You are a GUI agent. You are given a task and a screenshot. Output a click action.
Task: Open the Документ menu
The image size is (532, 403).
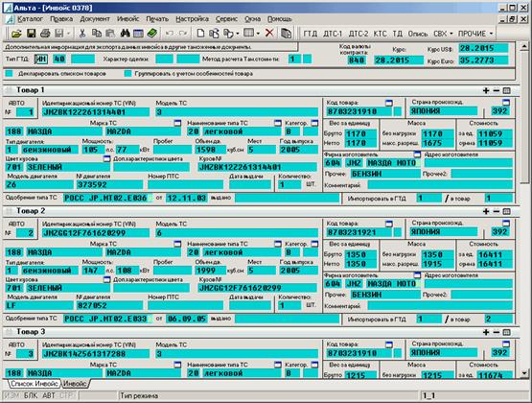[95, 19]
